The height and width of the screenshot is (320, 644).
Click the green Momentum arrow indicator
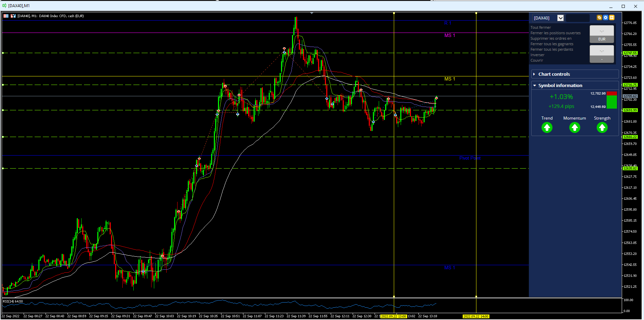tap(575, 128)
